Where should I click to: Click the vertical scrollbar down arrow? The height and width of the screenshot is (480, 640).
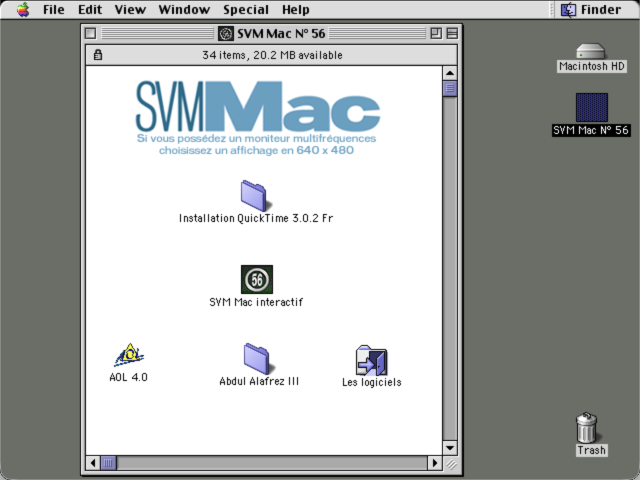click(450, 448)
